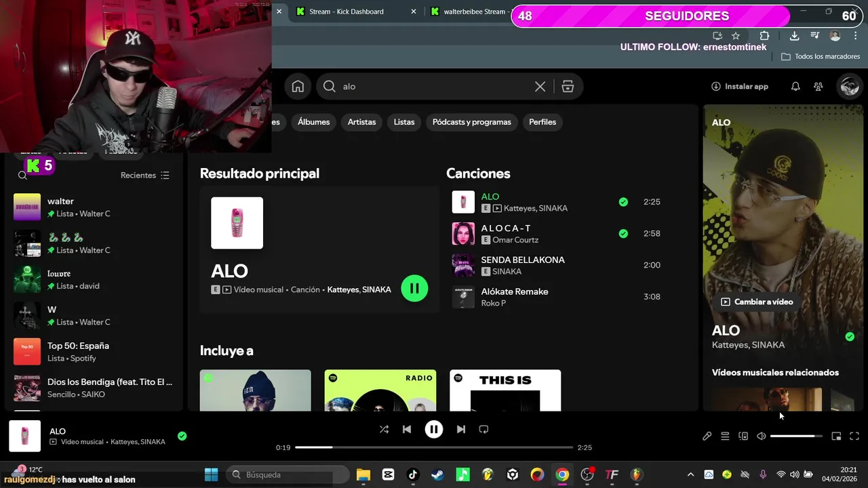Open the Recientes sort dropdown
The width and height of the screenshot is (868, 488).
[x=145, y=175]
